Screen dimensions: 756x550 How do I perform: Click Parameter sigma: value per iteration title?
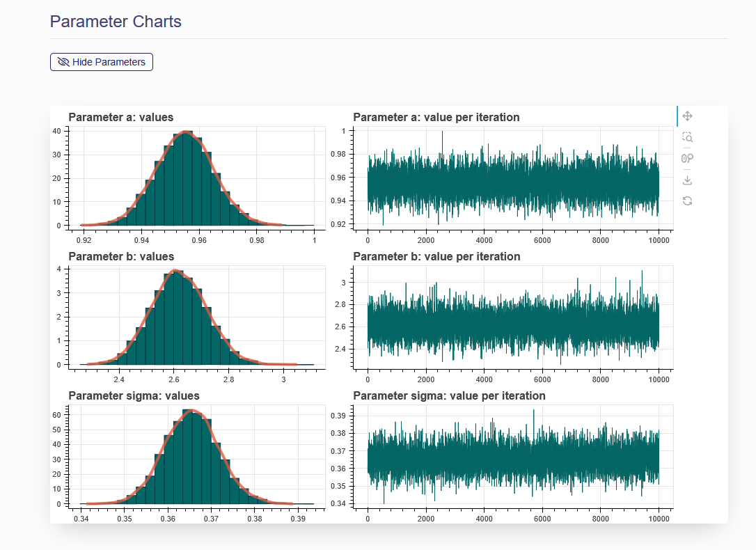point(449,395)
